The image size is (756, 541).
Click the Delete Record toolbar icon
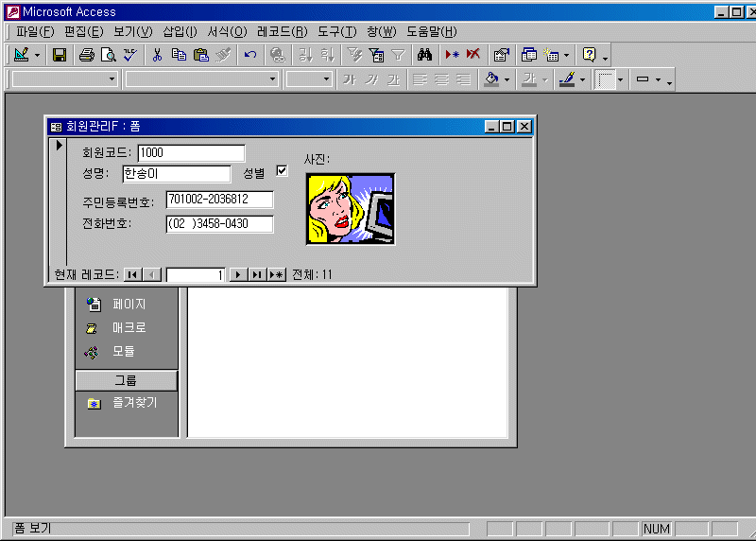click(x=473, y=55)
